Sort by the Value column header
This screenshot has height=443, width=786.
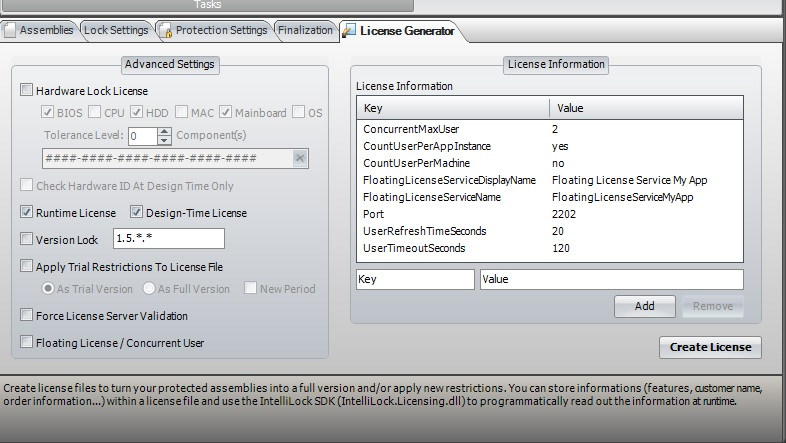(x=645, y=107)
